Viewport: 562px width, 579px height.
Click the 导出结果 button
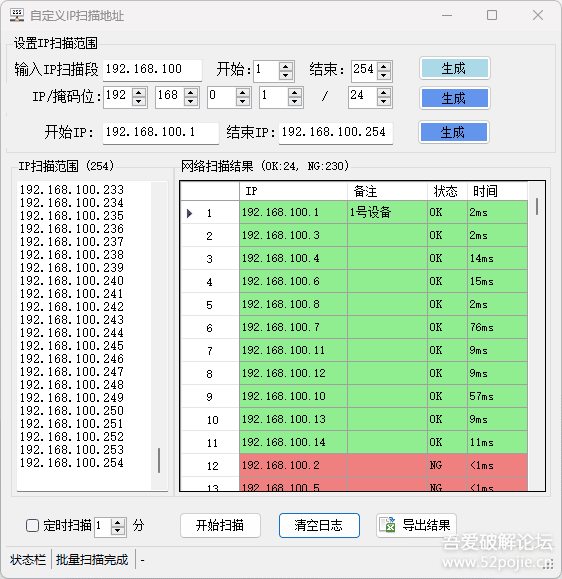417,525
